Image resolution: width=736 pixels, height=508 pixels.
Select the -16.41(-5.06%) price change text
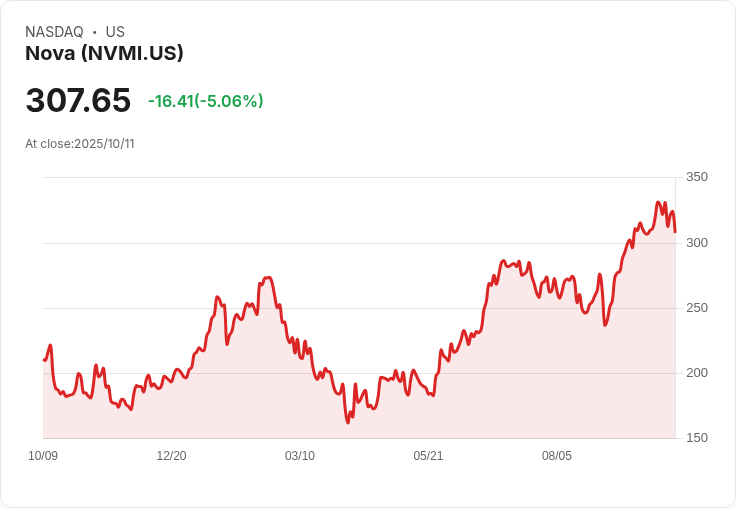point(205,101)
